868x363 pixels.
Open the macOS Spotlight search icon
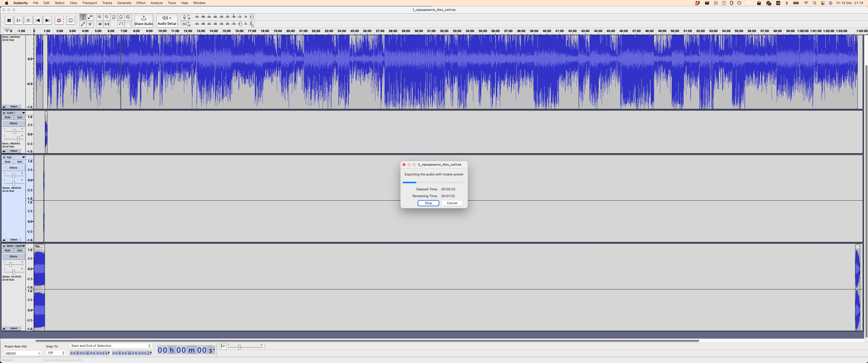815,3
